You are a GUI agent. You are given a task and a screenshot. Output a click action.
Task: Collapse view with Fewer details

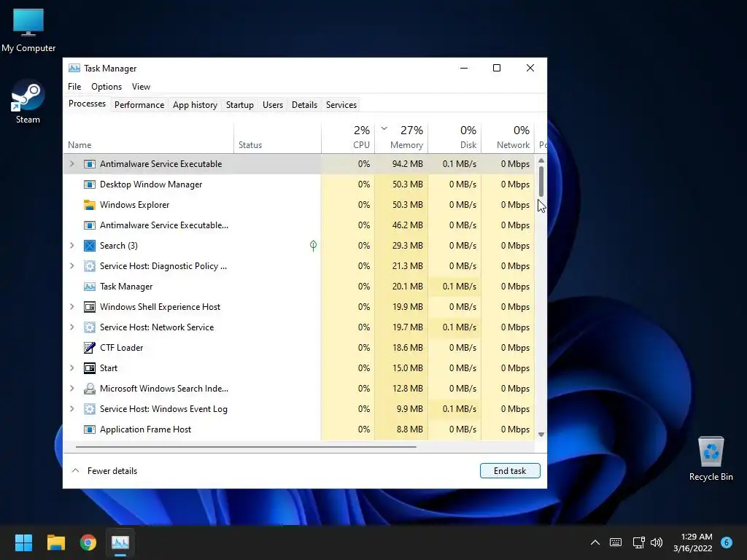click(104, 471)
